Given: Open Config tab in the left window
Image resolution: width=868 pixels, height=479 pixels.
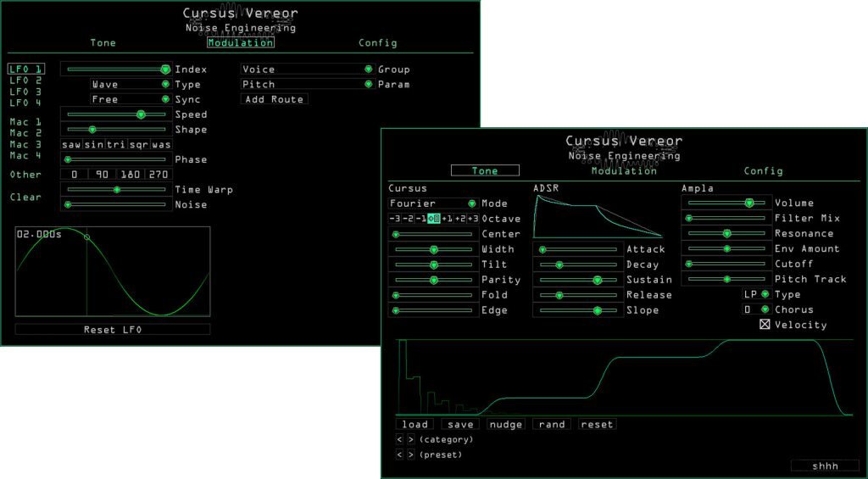Looking at the screenshot, I should point(377,42).
